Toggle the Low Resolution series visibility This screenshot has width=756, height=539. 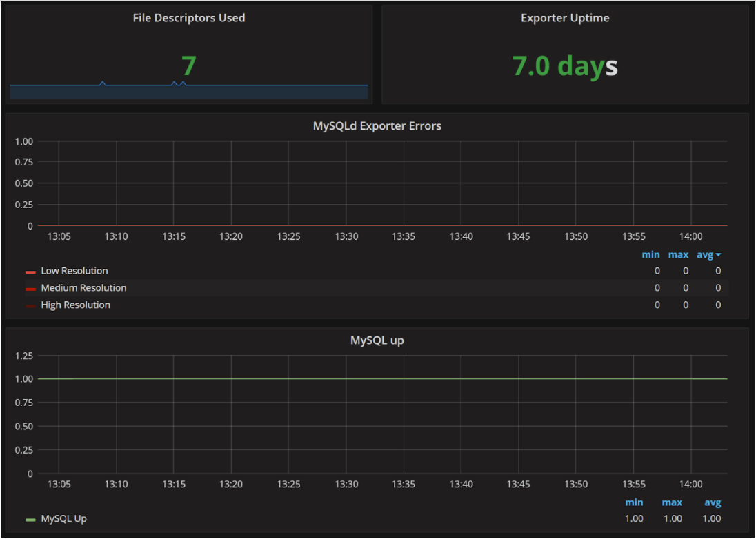tap(74, 271)
